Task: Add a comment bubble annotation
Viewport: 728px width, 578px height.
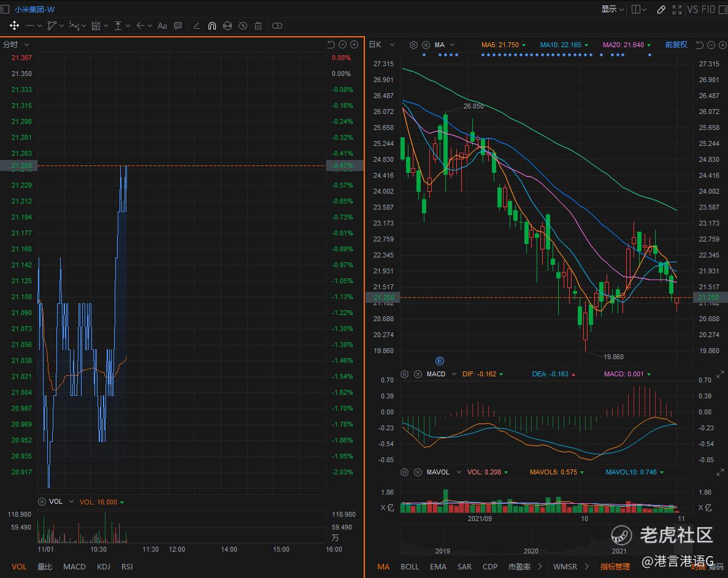Action: (178, 26)
